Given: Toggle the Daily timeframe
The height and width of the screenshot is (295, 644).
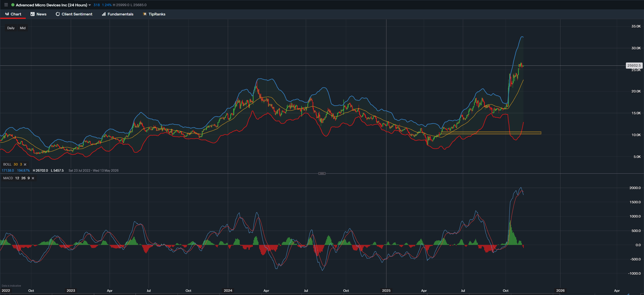Looking at the screenshot, I should (x=11, y=28).
